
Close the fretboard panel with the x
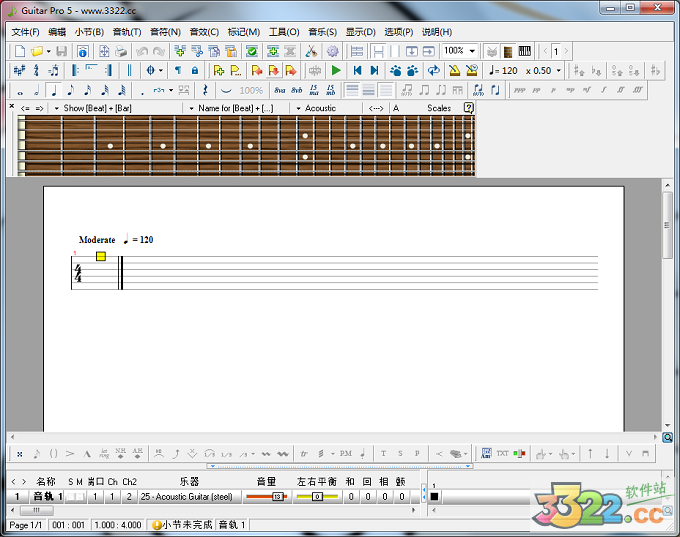click(x=12, y=106)
